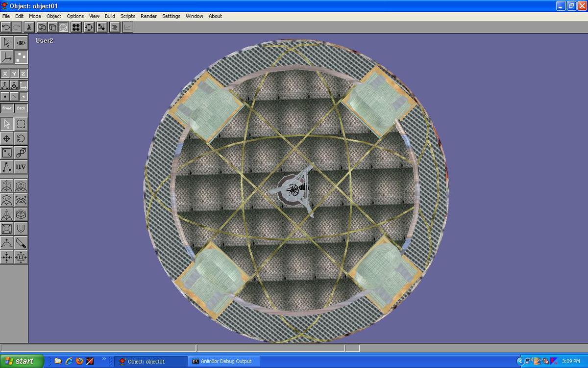Click the axis pivot mode icon
The width and height of the screenshot is (588, 368).
pyautogui.click(x=7, y=57)
